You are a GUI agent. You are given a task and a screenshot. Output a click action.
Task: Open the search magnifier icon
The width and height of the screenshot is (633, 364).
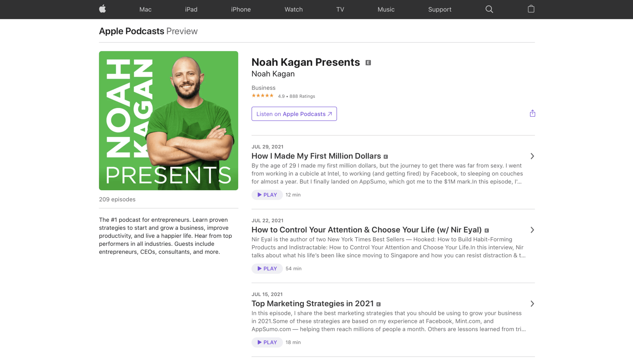coord(489,9)
